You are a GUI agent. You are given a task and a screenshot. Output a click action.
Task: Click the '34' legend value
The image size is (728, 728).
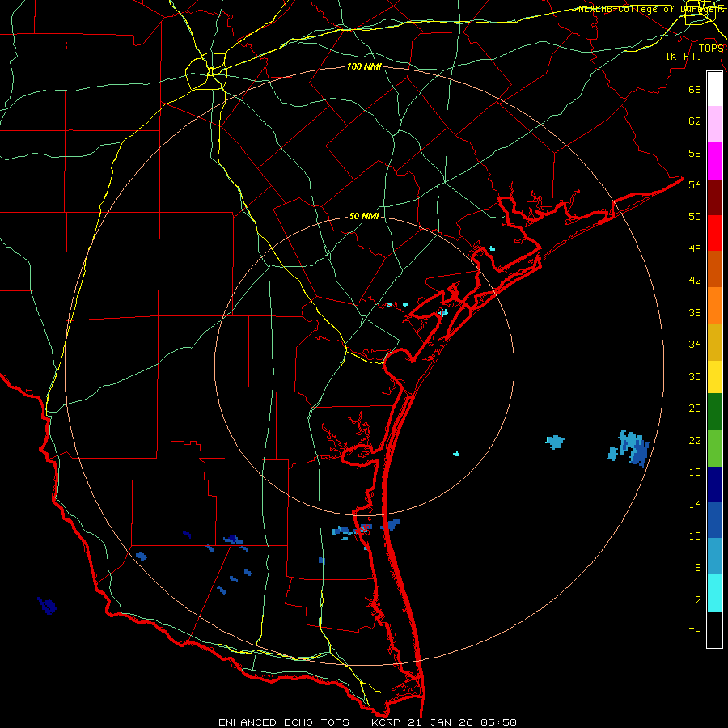695,345
